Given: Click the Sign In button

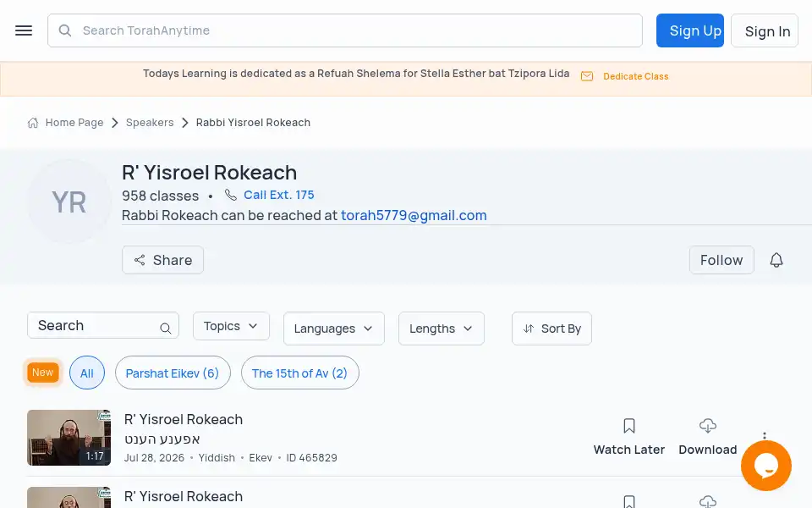Looking at the screenshot, I should [x=765, y=31].
